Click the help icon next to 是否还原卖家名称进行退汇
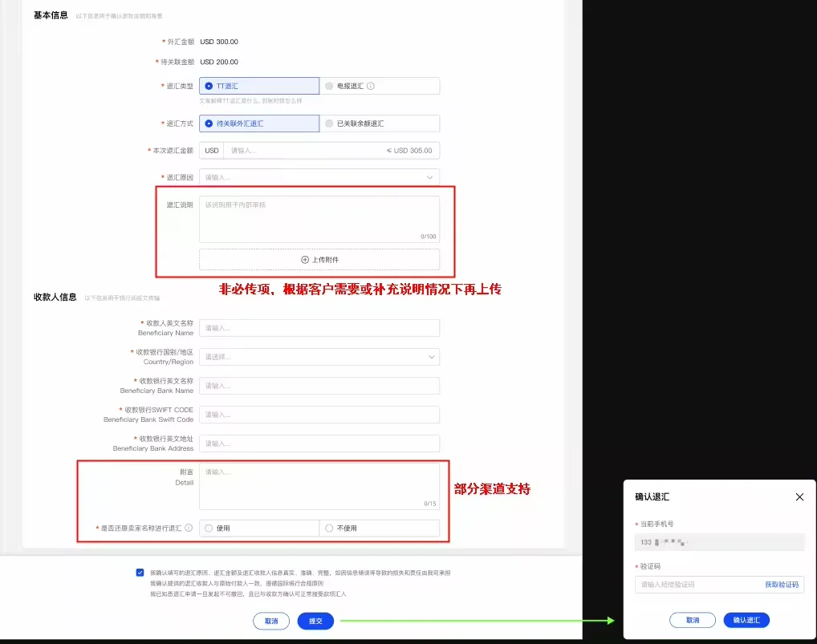The width and height of the screenshot is (817, 644). coord(188,526)
